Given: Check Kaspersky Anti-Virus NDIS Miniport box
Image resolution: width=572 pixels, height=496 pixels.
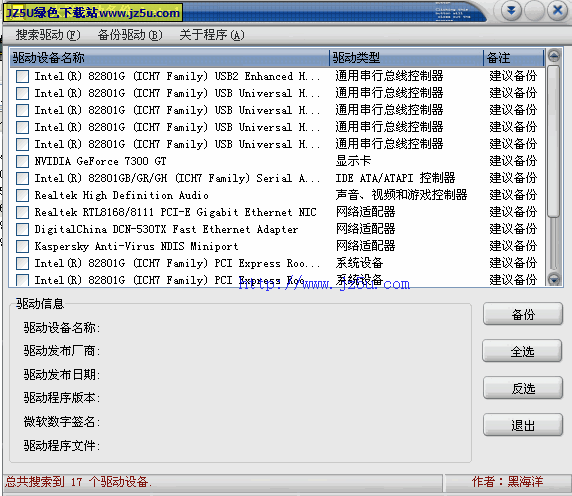Looking at the screenshot, I should (23, 247).
